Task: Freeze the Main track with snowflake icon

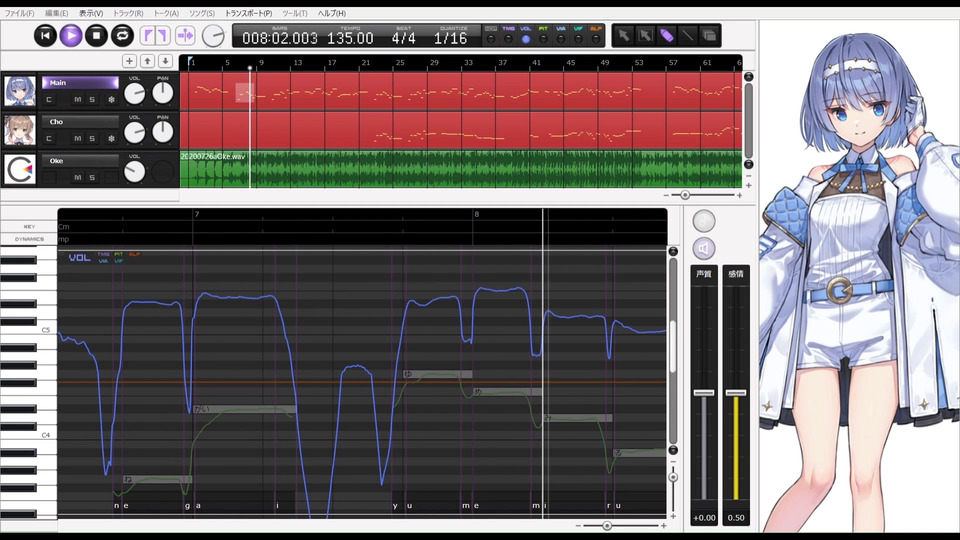Action: [111, 99]
